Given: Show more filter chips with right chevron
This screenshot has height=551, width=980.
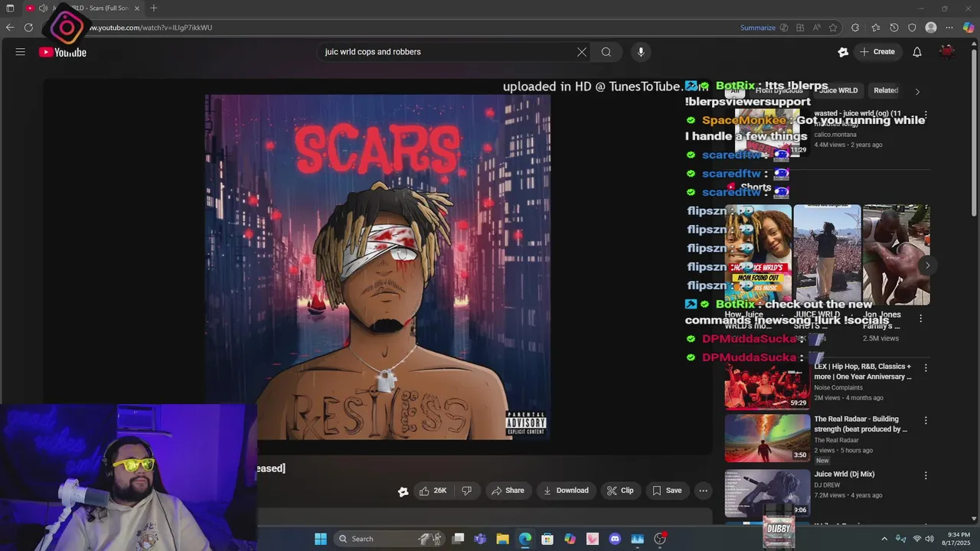Looking at the screenshot, I should click(x=917, y=91).
